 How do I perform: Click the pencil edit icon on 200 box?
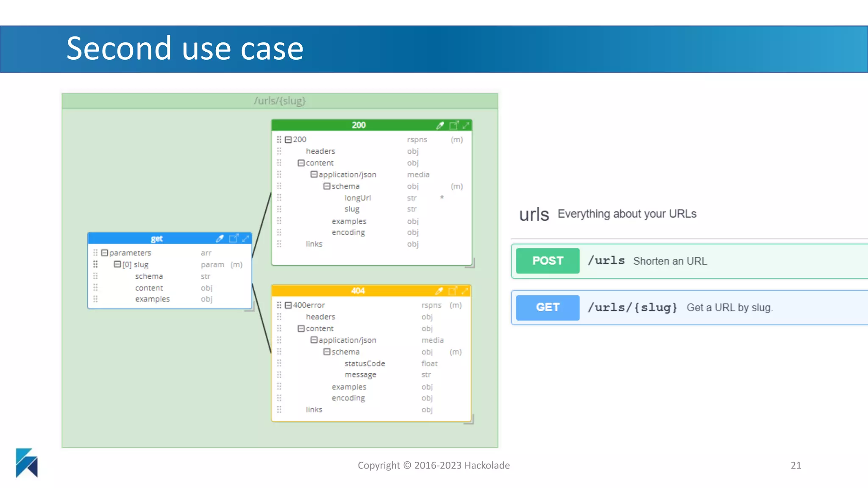coord(440,125)
